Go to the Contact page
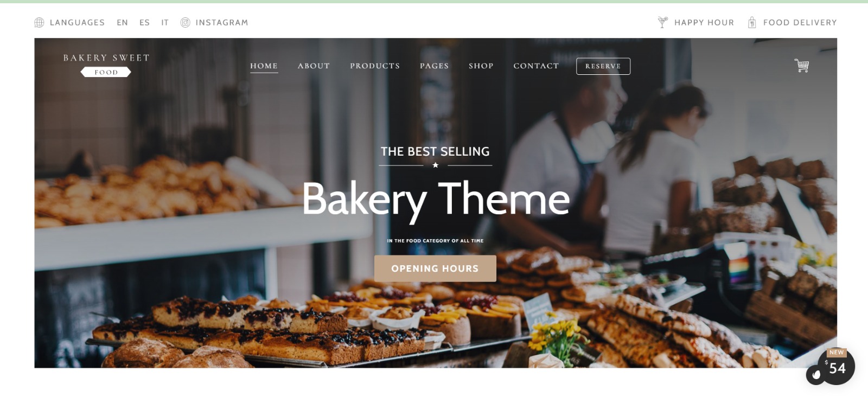 [536, 66]
